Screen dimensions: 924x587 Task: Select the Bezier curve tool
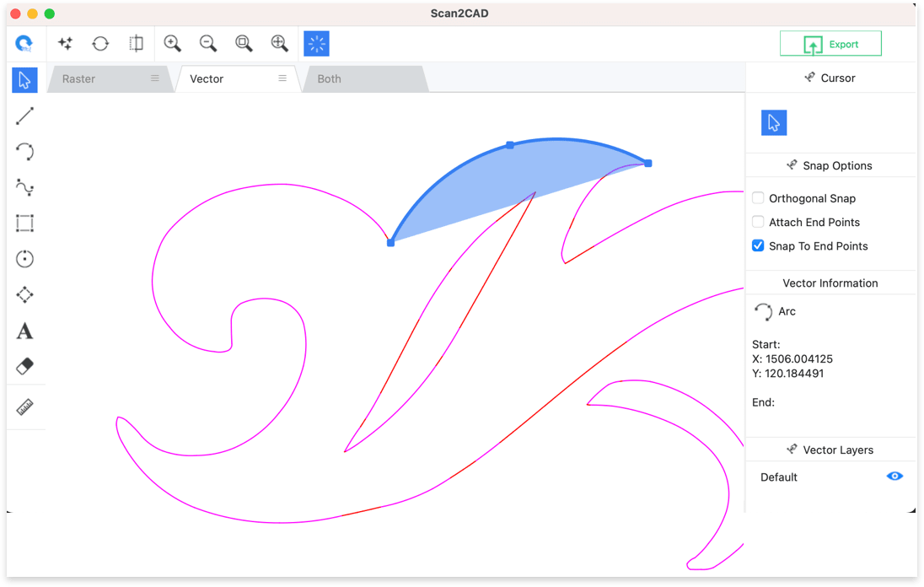click(x=24, y=187)
